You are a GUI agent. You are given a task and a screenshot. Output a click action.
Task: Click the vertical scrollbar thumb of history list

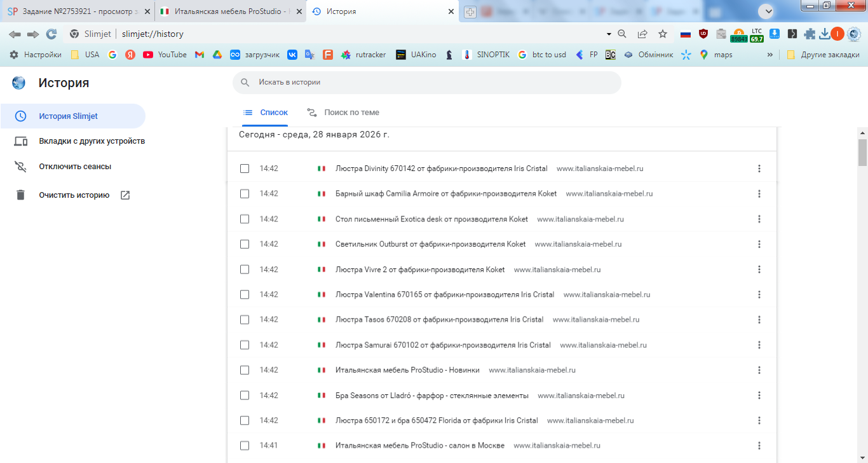(862, 152)
